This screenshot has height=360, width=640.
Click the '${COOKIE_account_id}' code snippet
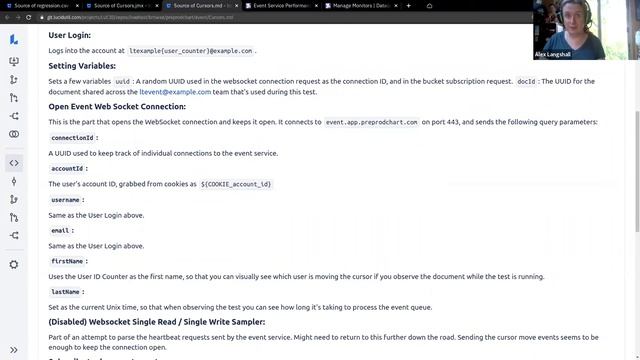236,184
